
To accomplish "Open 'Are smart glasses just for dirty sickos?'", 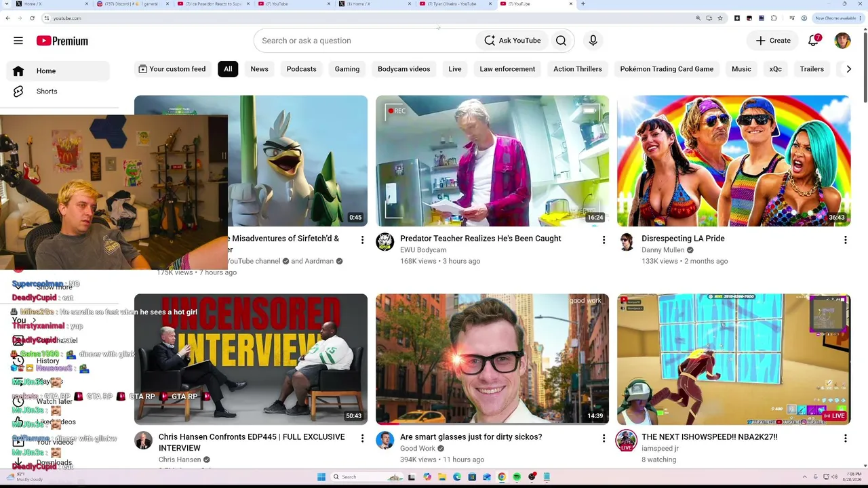I will 471,437.
